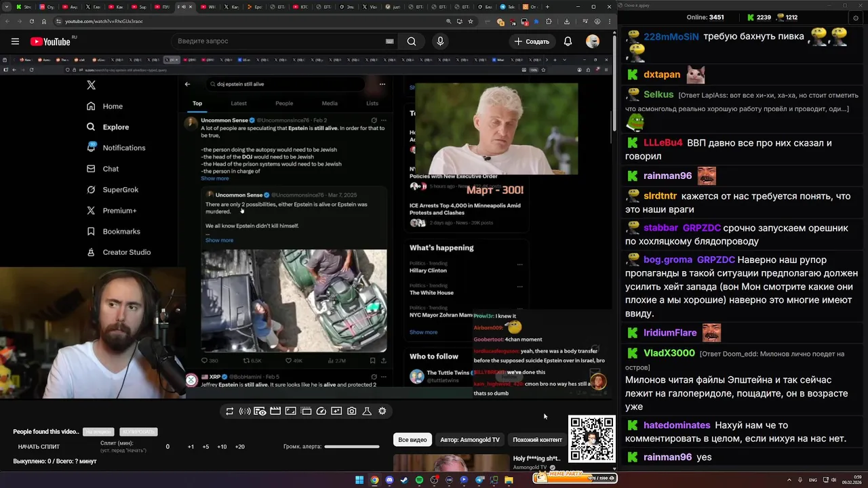Click Explore in the X sidebar
This screenshot has height=488, width=868.
108,127
